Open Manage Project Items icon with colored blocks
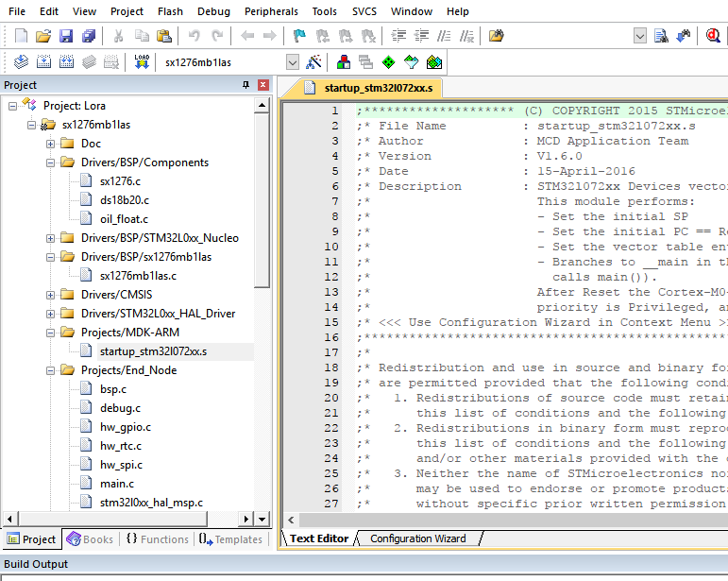This screenshot has width=728, height=581. (344, 61)
